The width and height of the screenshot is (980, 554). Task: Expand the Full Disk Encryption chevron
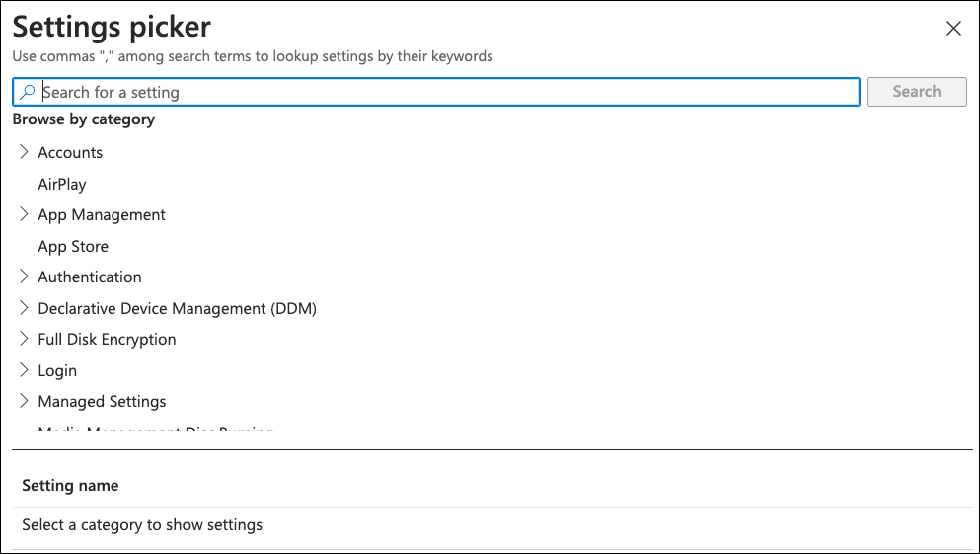(x=25, y=339)
